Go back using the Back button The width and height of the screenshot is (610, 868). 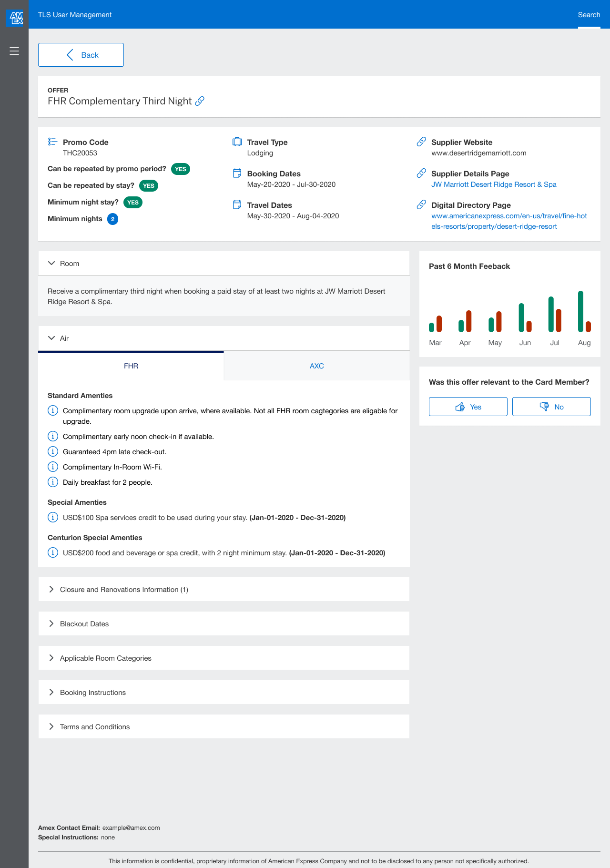coord(81,55)
